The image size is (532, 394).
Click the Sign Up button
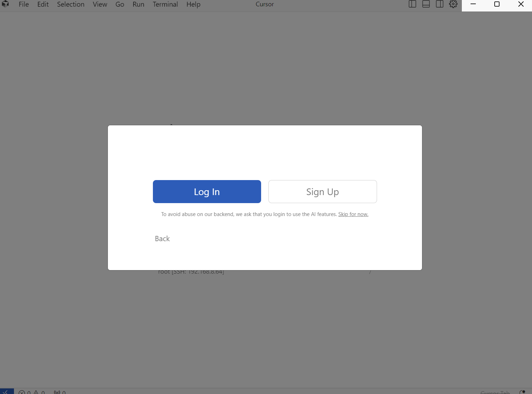tap(323, 192)
